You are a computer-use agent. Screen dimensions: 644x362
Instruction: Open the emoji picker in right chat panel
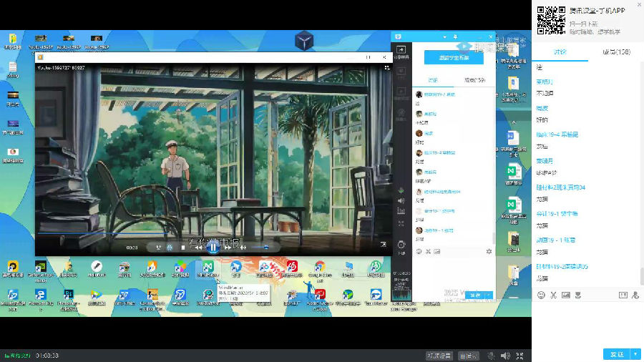[x=541, y=295]
